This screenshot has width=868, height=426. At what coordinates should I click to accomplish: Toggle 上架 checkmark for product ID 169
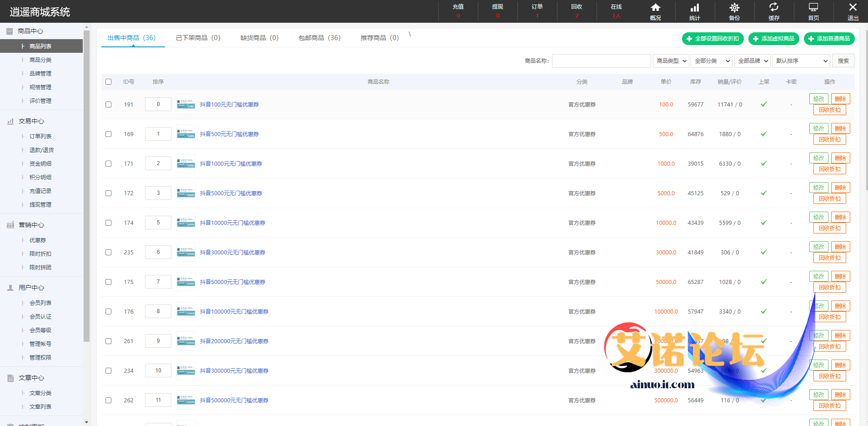[x=764, y=134]
